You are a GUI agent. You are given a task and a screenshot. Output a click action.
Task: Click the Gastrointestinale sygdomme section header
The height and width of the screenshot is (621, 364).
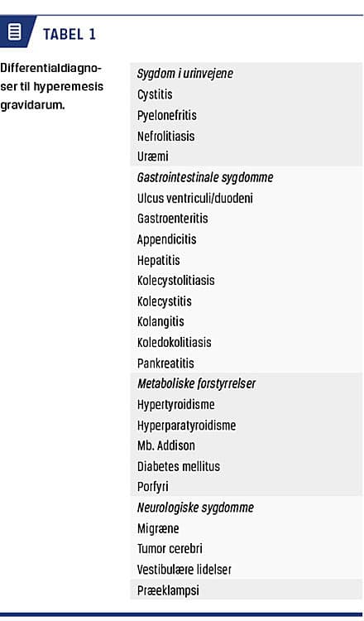(205, 177)
